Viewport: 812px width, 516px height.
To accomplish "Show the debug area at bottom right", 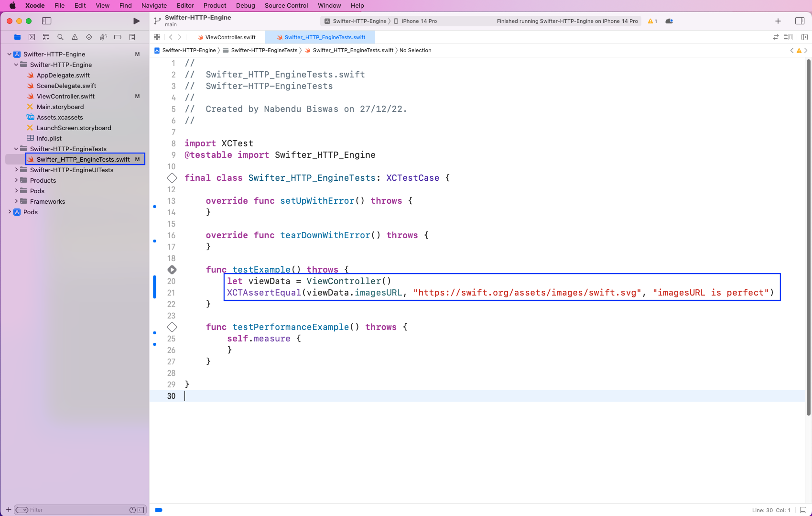I will point(803,510).
